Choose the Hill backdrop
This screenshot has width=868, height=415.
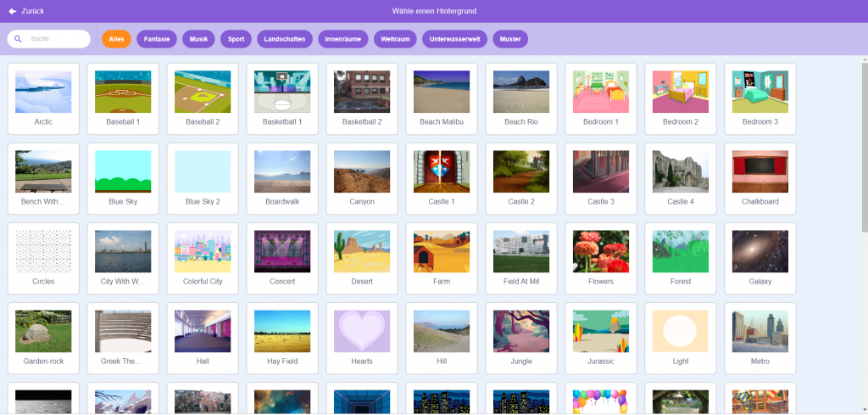pyautogui.click(x=442, y=338)
